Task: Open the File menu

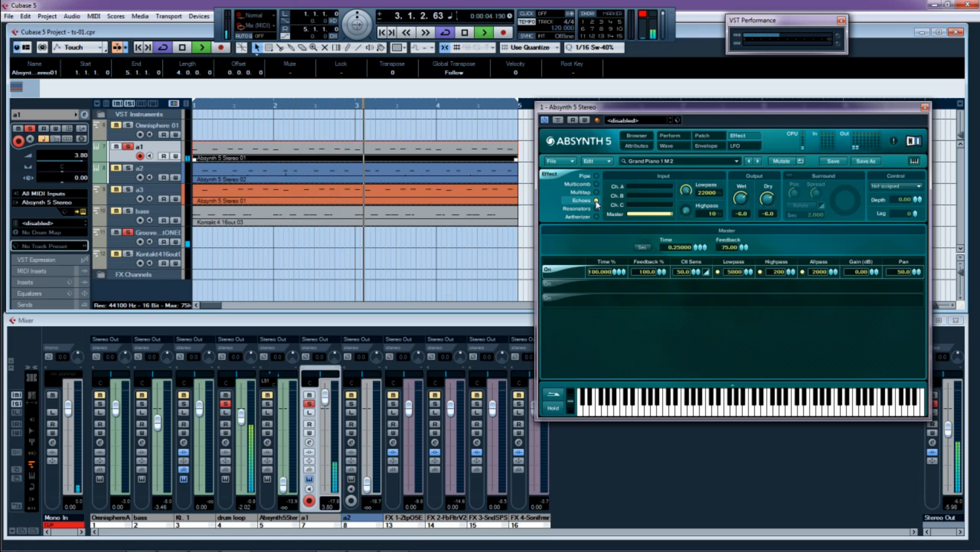Action: 9,16
